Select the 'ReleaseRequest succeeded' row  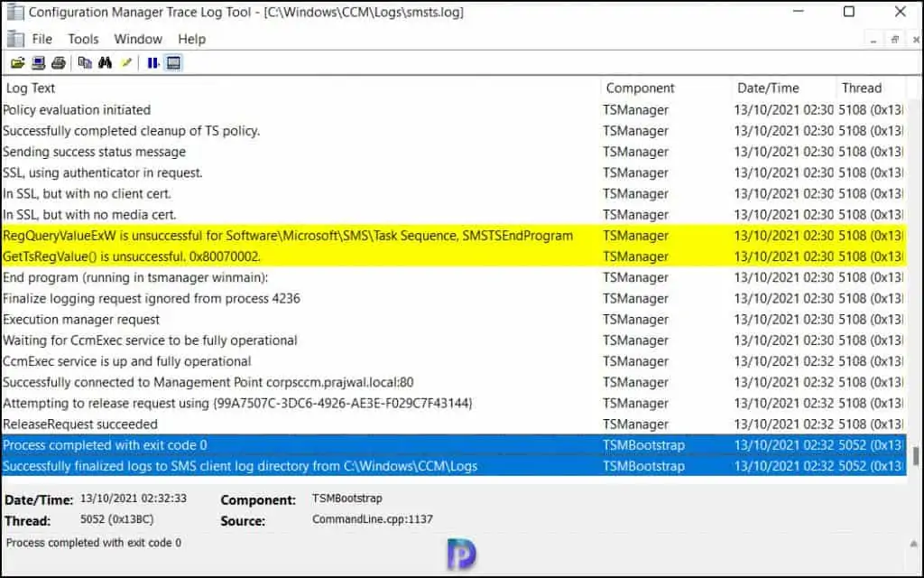(x=453, y=424)
